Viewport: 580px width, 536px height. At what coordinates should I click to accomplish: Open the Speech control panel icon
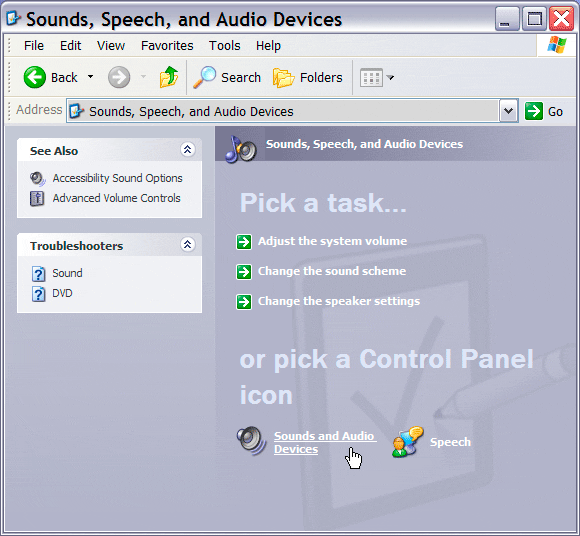(x=408, y=442)
